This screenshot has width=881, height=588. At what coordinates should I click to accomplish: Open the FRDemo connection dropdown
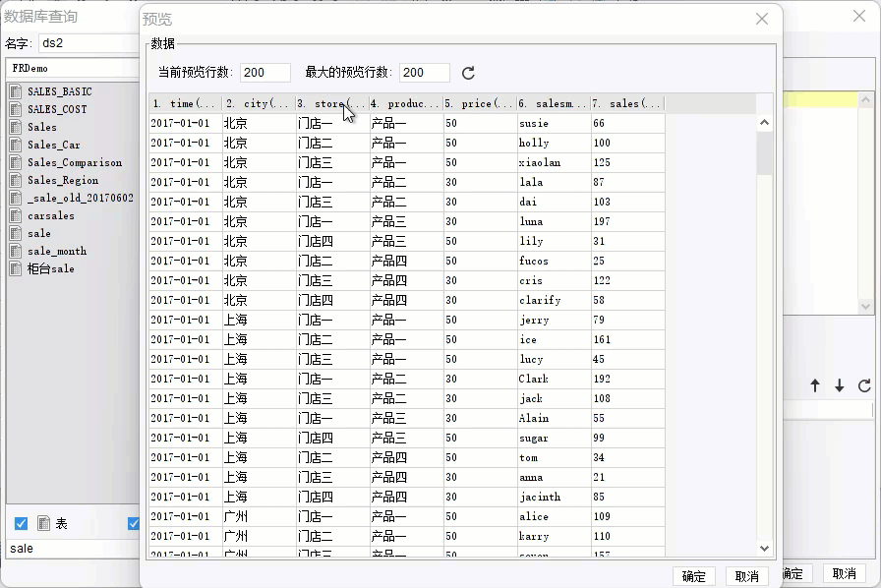click(x=73, y=68)
